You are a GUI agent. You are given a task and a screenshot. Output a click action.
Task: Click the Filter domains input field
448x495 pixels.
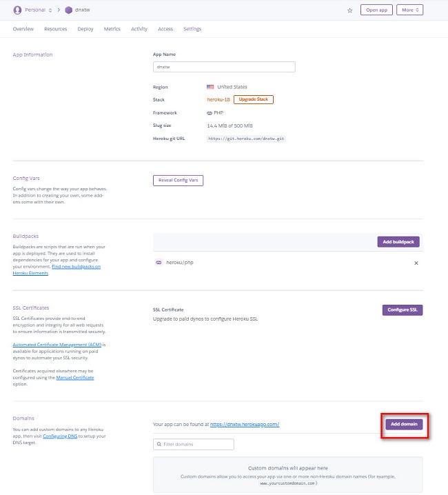coord(194,444)
